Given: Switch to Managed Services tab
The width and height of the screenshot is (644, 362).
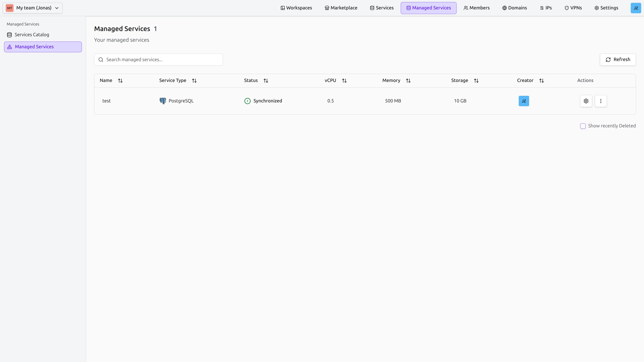Looking at the screenshot, I should point(428,8).
